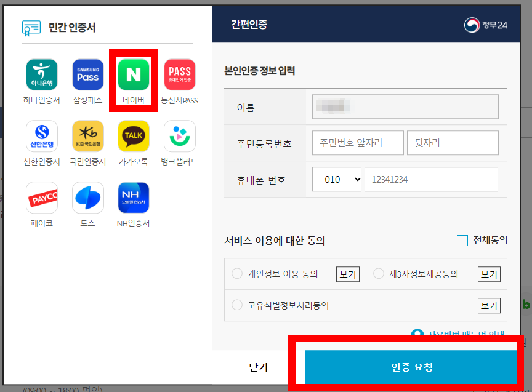Click the phone number input field

tap(431, 178)
